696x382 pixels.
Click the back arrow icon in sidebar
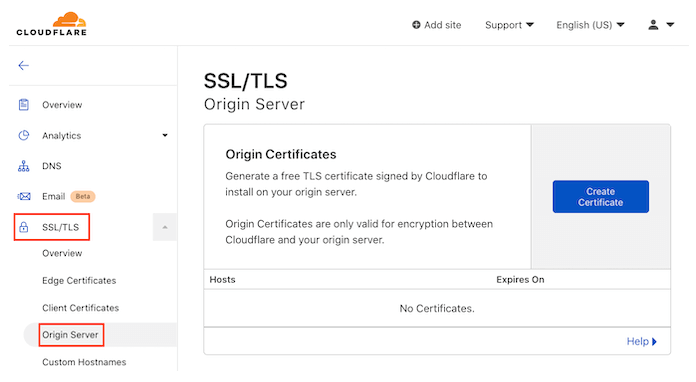pos(24,66)
